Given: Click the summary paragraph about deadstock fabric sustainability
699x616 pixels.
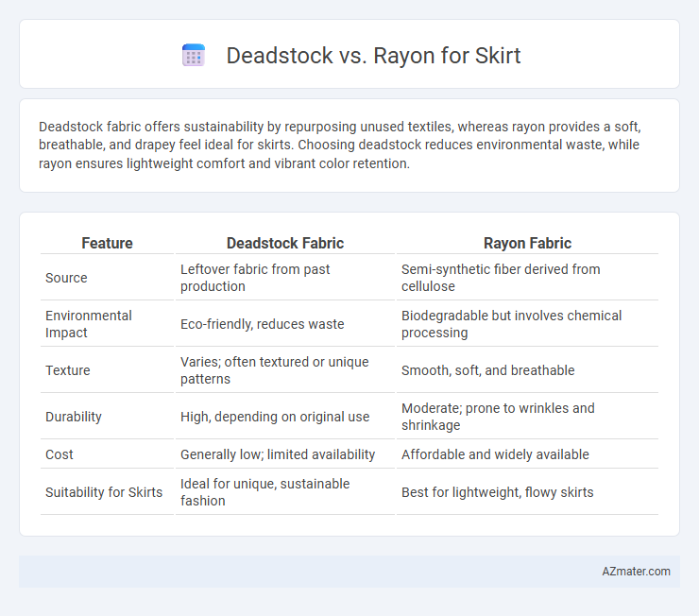Looking at the screenshot, I should coord(340,145).
